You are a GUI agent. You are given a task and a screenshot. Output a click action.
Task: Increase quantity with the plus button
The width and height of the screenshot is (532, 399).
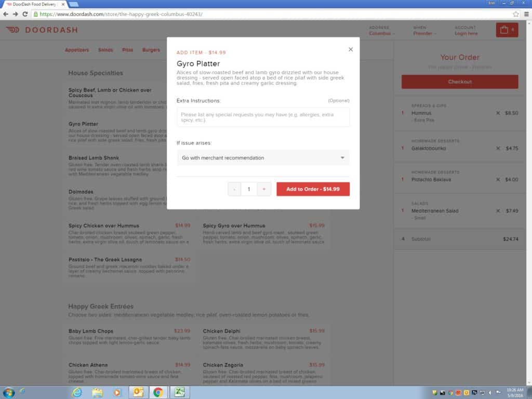(264, 189)
